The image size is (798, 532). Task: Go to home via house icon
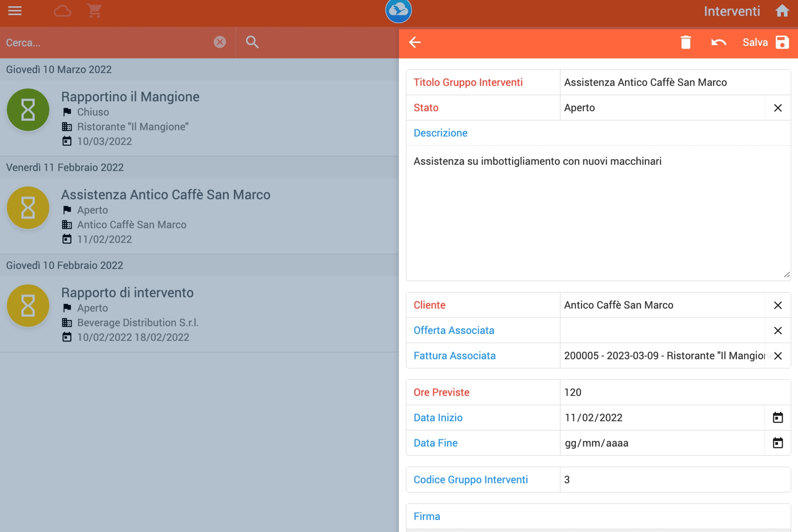[x=782, y=11]
